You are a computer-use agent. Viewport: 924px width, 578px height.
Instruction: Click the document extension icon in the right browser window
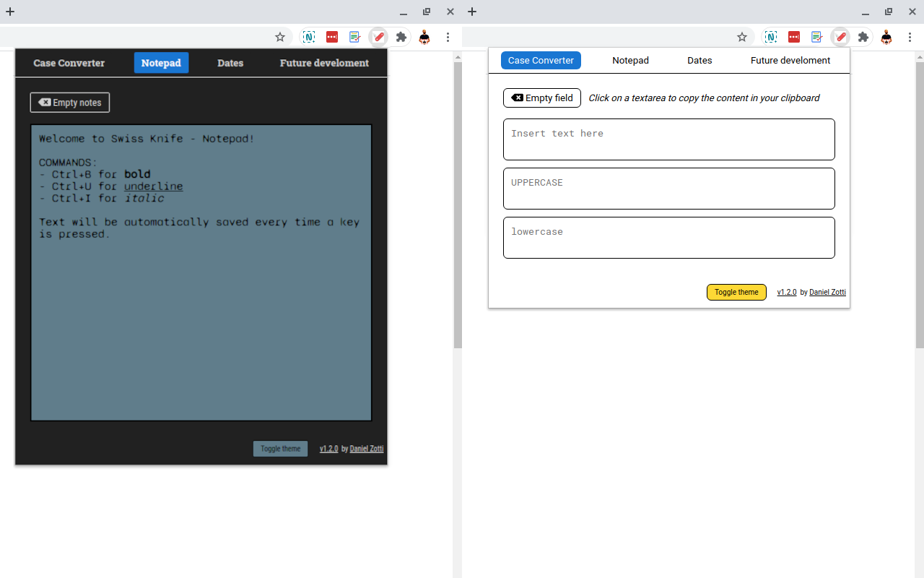(817, 37)
